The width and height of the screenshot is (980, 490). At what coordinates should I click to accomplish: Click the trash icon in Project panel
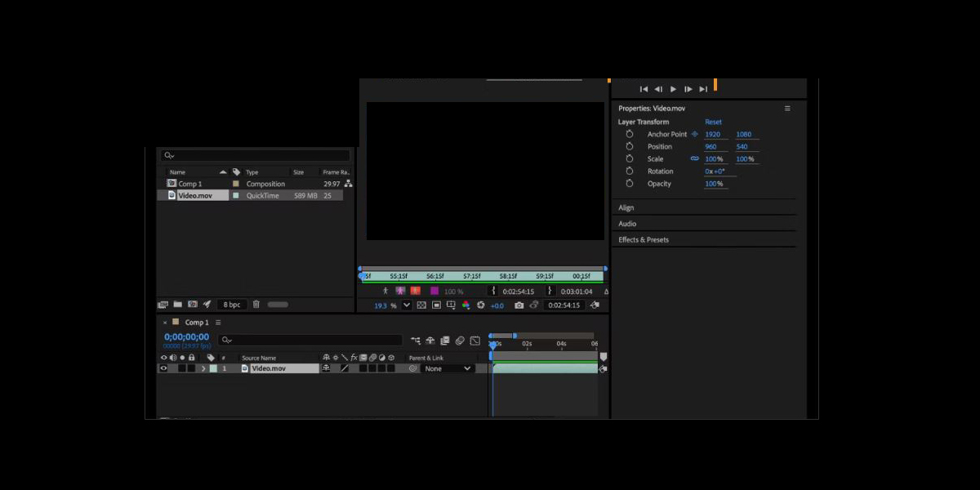point(256,305)
